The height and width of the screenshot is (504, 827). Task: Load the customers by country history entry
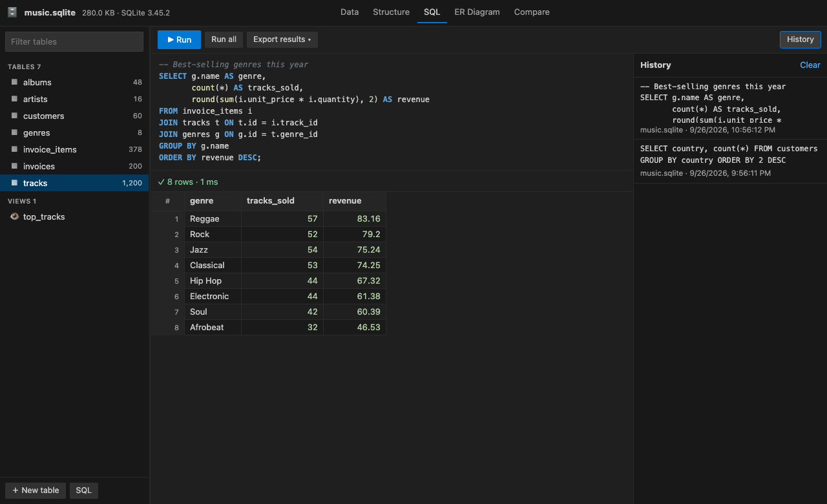coord(730,161)
